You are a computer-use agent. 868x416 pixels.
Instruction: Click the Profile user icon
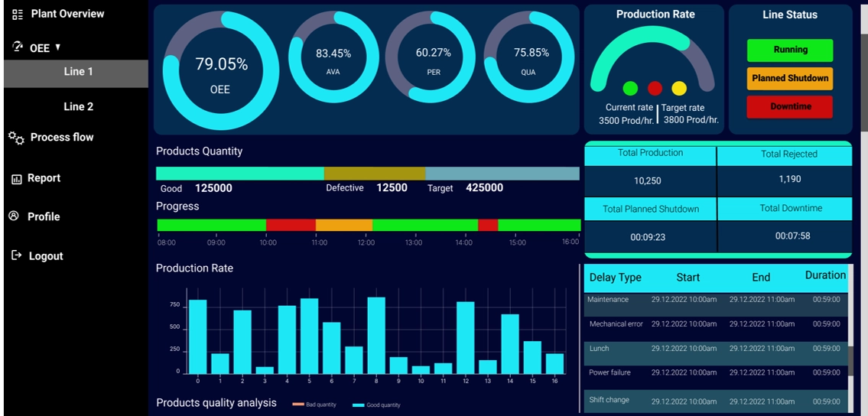click(x=14, y=216)
